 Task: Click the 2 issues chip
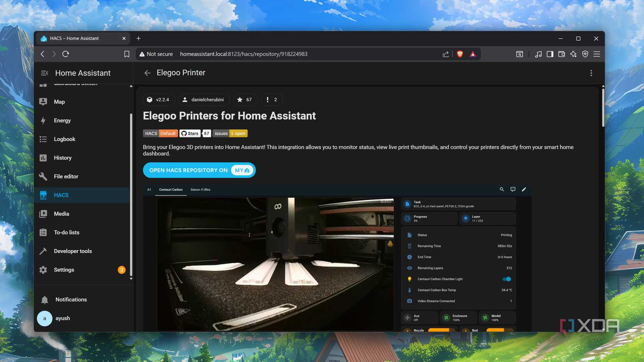tap(272, 99)
